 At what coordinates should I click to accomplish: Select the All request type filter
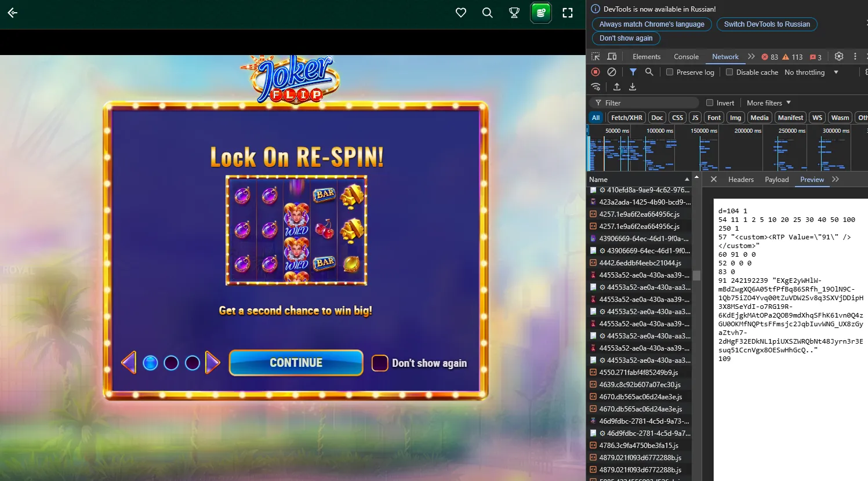click(x=595, y=118)
